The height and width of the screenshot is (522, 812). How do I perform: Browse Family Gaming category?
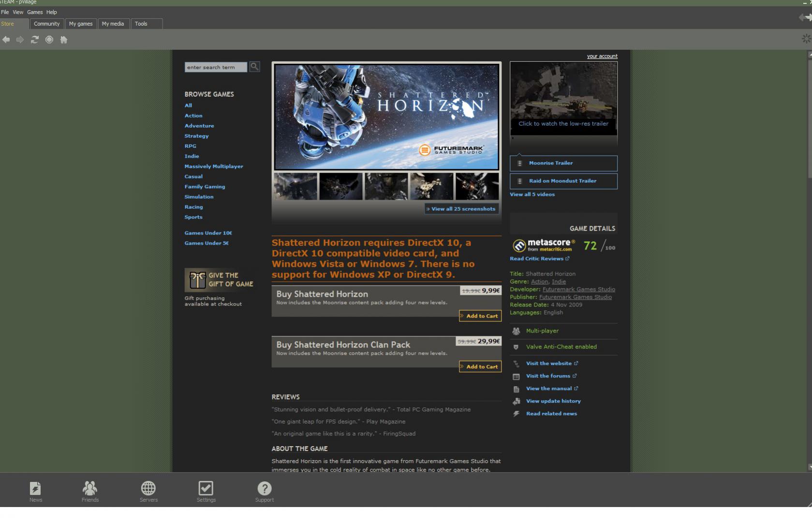tap(205, 187)
